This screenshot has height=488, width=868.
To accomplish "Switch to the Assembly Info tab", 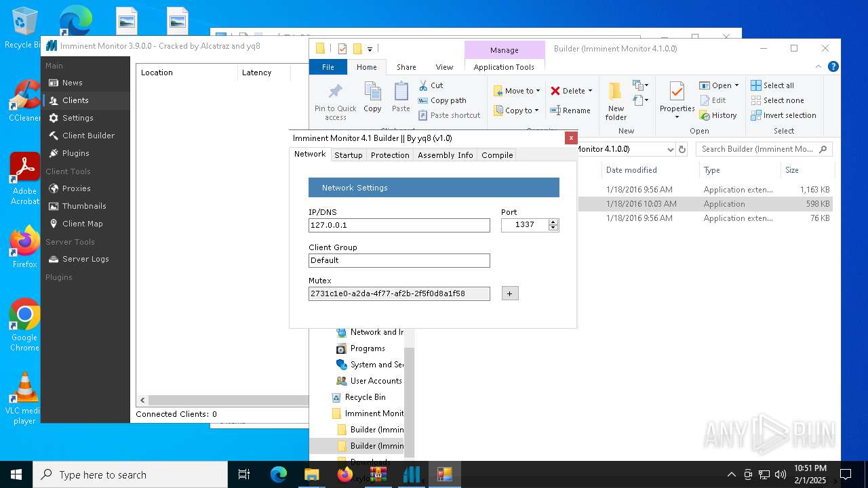I will click(446, 155).
